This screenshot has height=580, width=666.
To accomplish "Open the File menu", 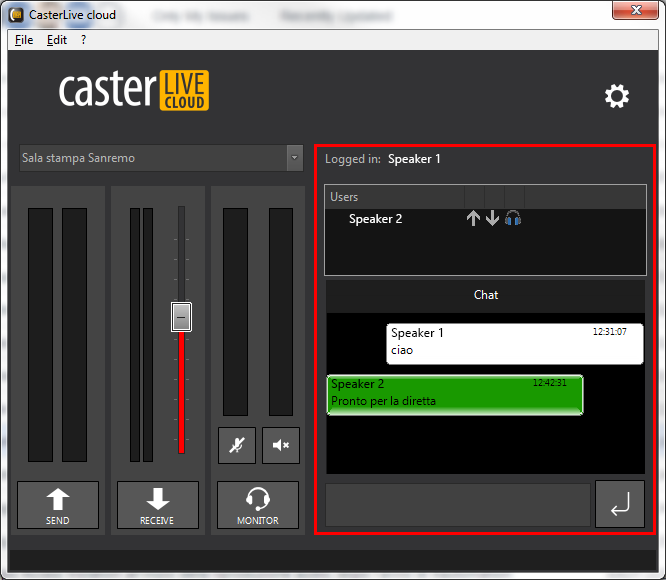I will pyautogui.click(x=24, y=40).
